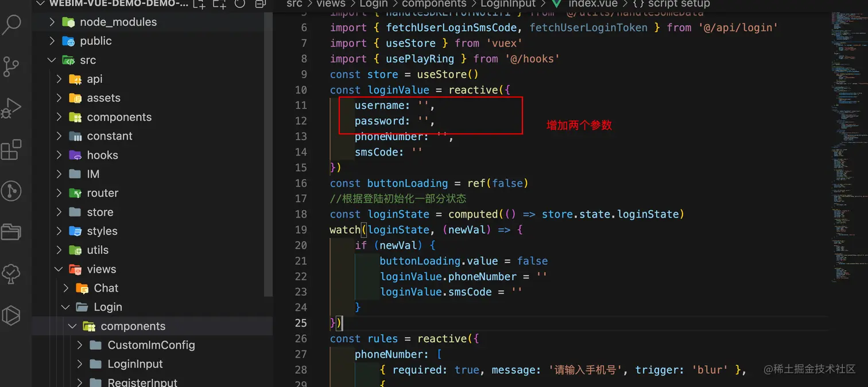
Task: Click 'fetchUserLoginToken' on line 6
Action: [588, 28]
